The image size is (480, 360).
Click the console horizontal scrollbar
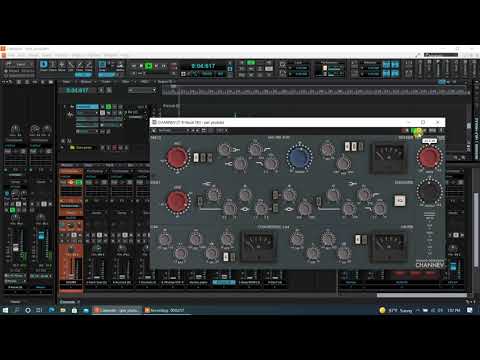[422, 295]
